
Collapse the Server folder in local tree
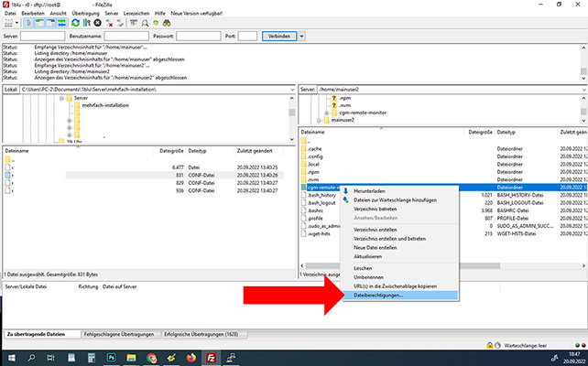[x=61, y=98]
